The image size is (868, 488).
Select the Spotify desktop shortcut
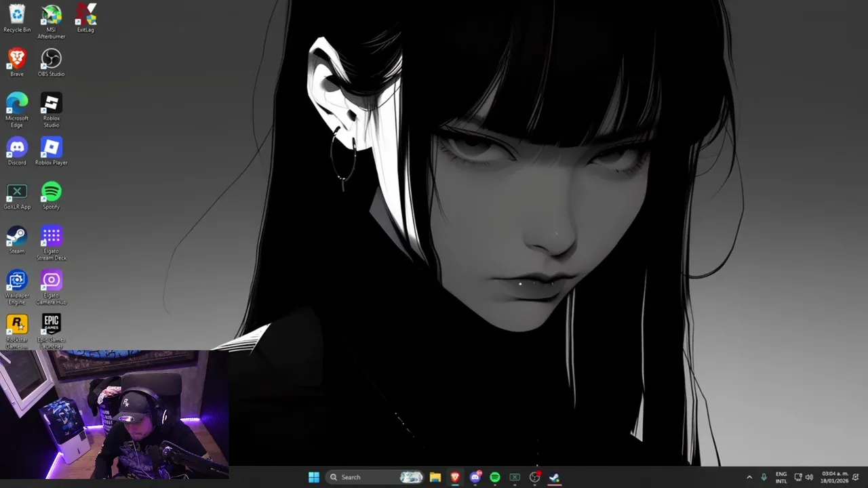[52, 196]
